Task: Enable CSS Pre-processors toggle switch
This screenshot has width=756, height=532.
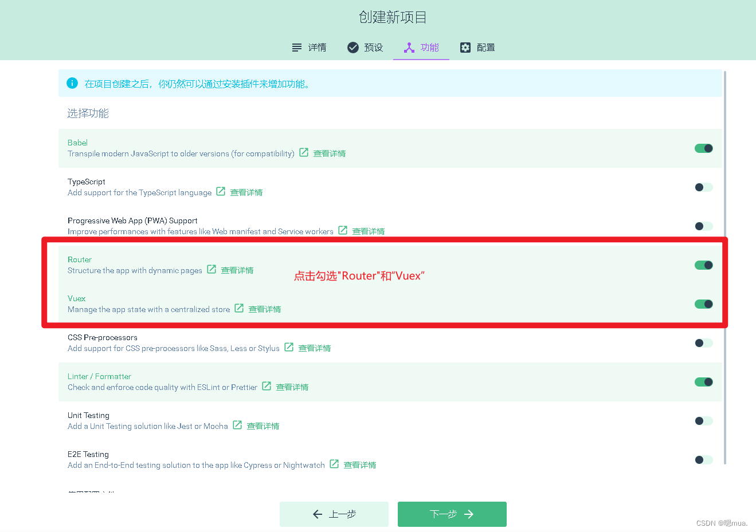Action: [x=704, y=343]
